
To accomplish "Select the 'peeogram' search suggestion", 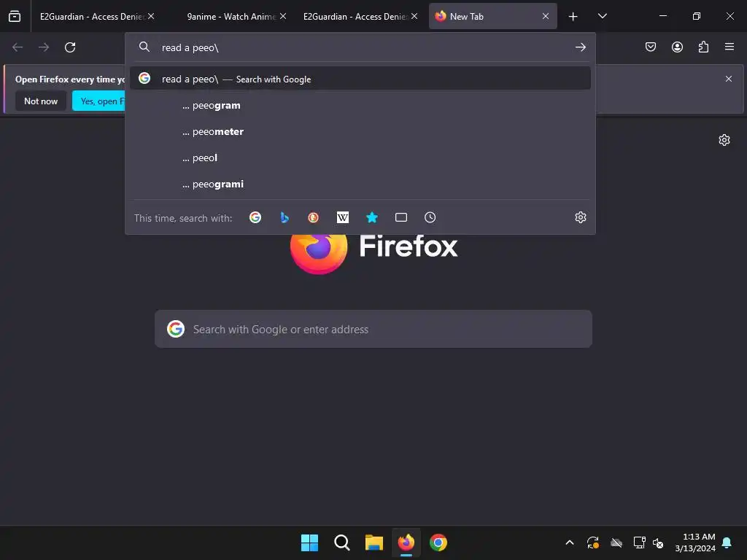I will pos(360,105).
